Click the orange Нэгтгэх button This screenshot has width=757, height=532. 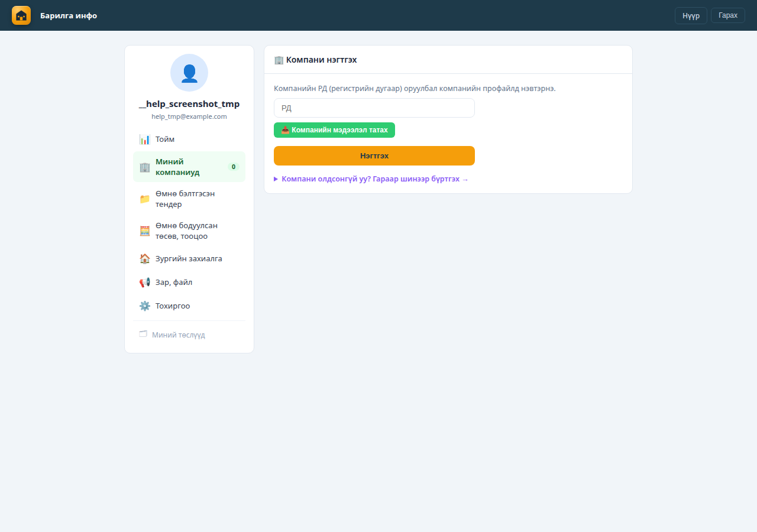point(374,156)
